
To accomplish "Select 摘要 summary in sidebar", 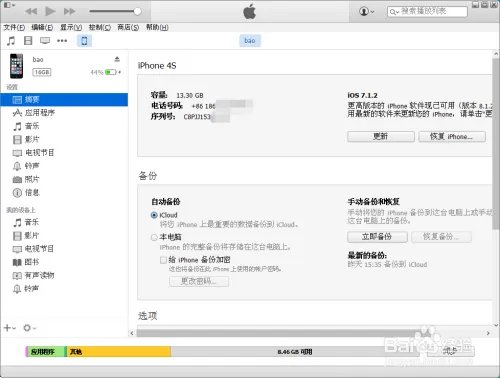I will coord(64,99).
